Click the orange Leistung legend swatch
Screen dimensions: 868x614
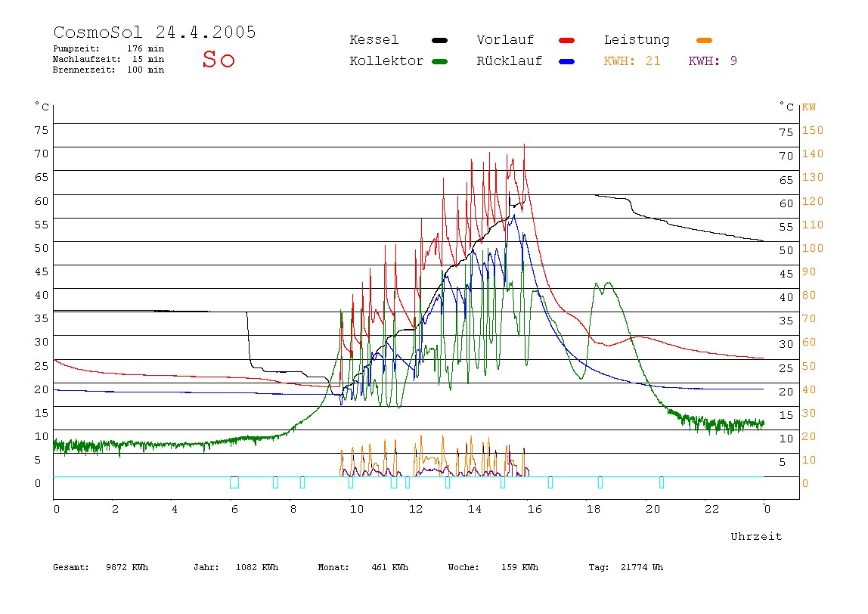(704, 40)
